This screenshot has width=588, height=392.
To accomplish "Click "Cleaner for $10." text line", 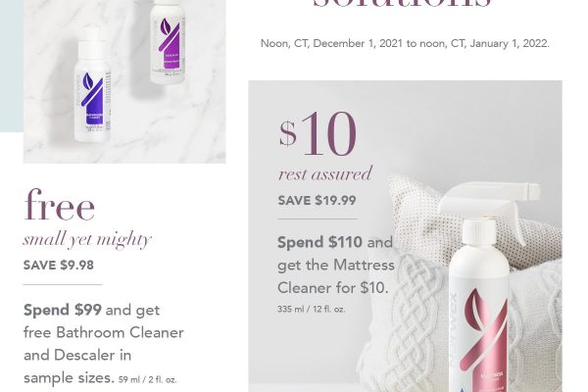I will point(333,288).
